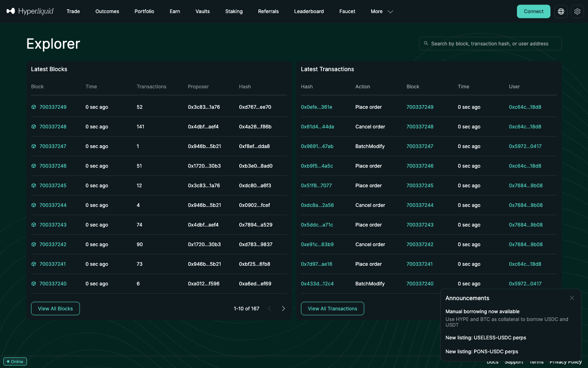Open block 700337244 in Latest Transactions
This screenshot has height=368, width=588.
420,205
